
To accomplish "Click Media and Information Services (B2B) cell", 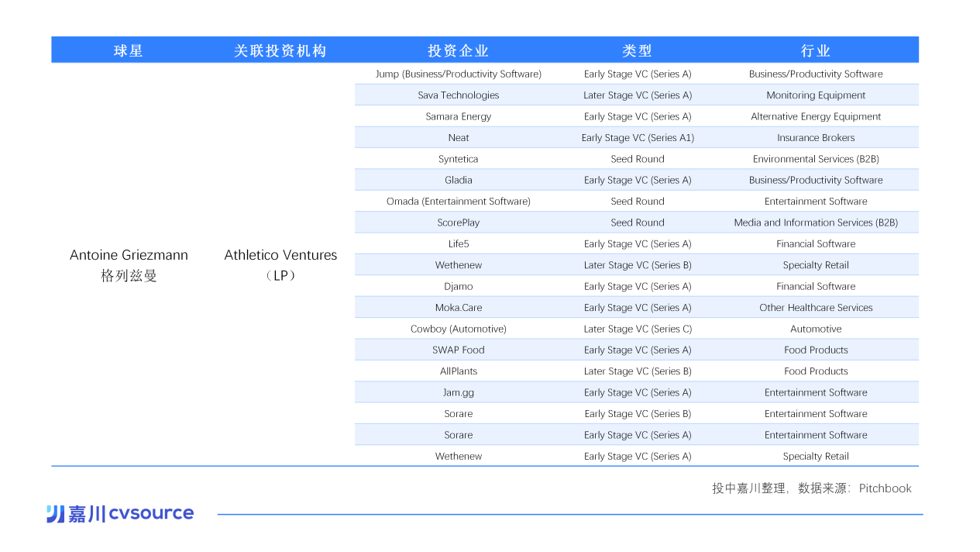I will pos(816,223).
